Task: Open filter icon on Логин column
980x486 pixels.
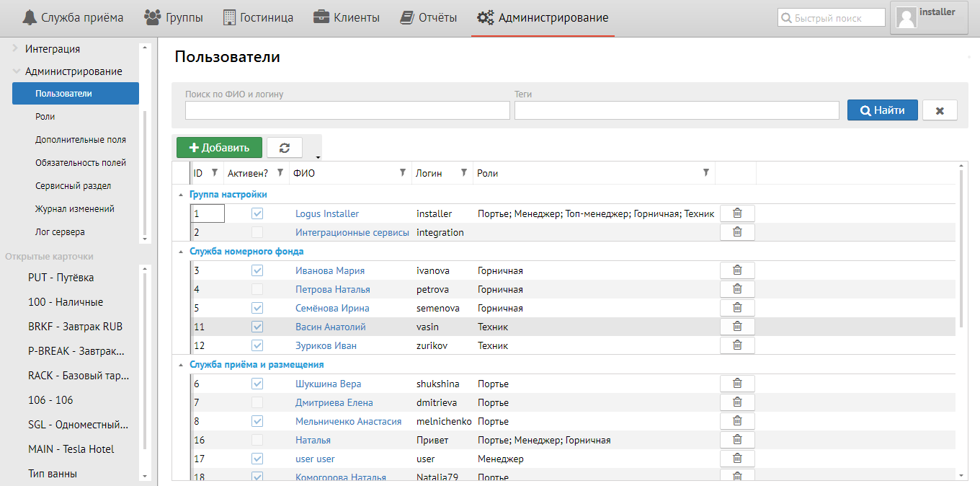Action: pos(463,173)
